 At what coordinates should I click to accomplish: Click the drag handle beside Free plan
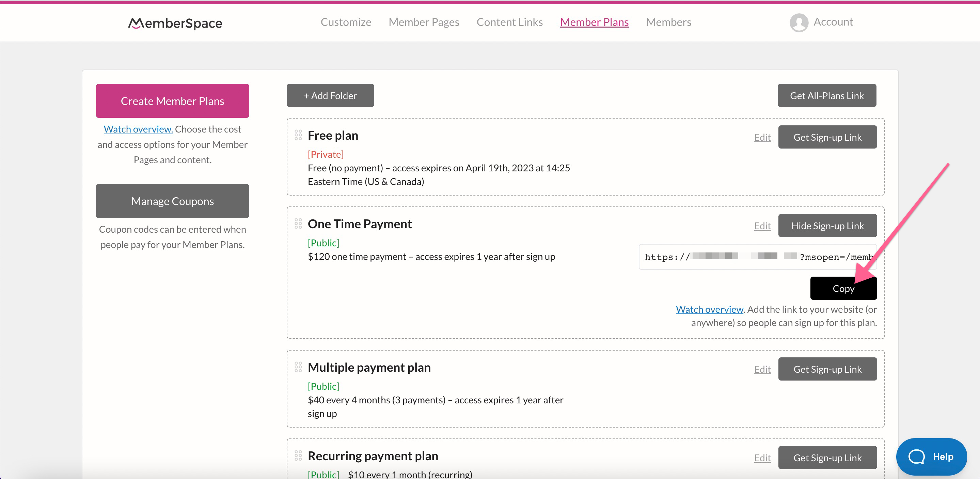point(298,135)
